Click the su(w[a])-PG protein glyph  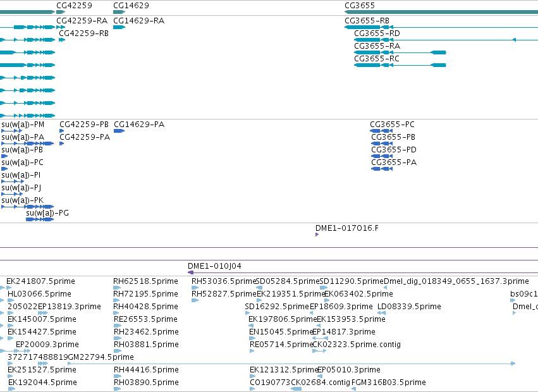(x=40, y=219)
